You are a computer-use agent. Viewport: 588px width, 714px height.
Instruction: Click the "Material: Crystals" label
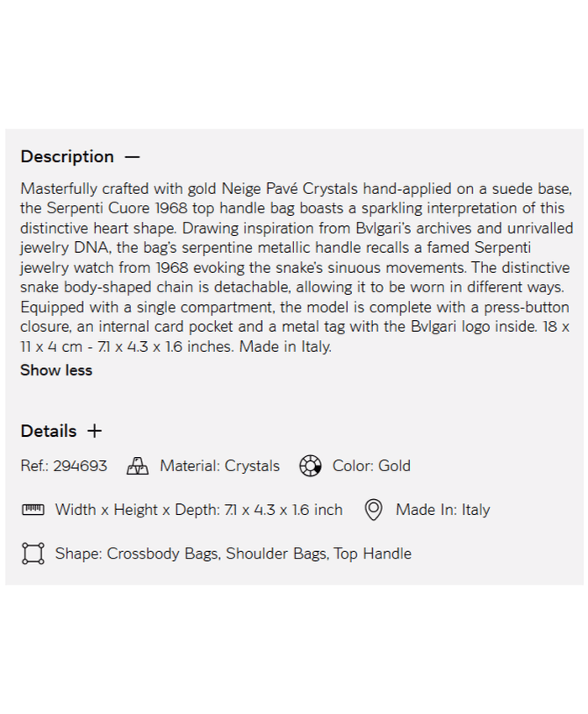click(x=220, y=466)
